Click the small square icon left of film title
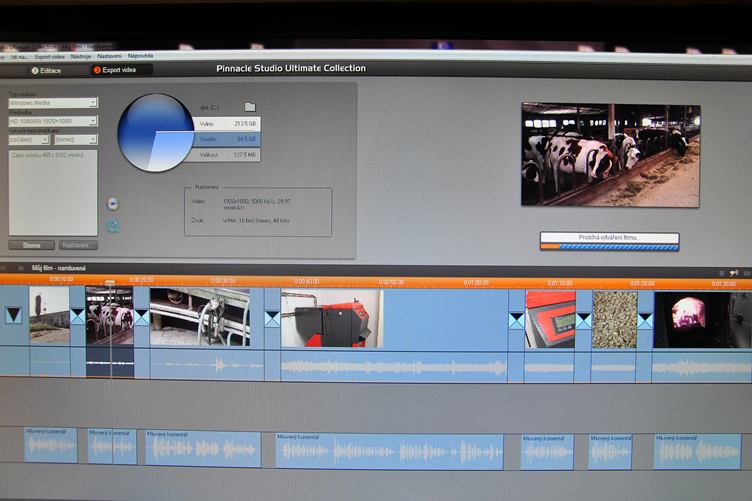Image resolution: width=752 pixels, height=501 pixels. 20,268
